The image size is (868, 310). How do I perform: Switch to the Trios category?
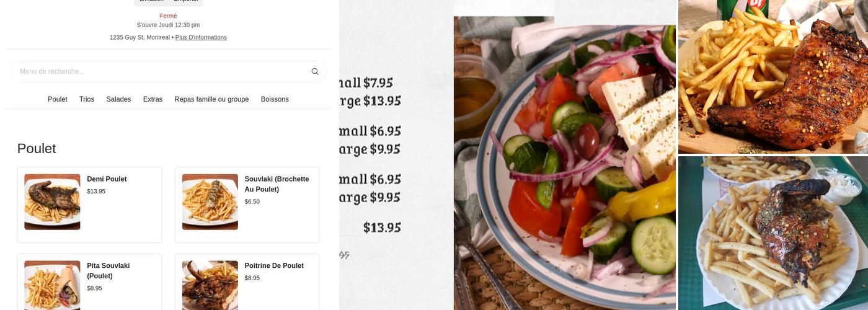click(87, 99)
